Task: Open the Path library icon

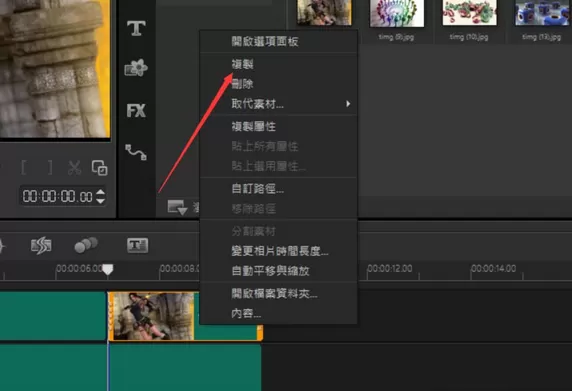Action: [x=136, y=152]
